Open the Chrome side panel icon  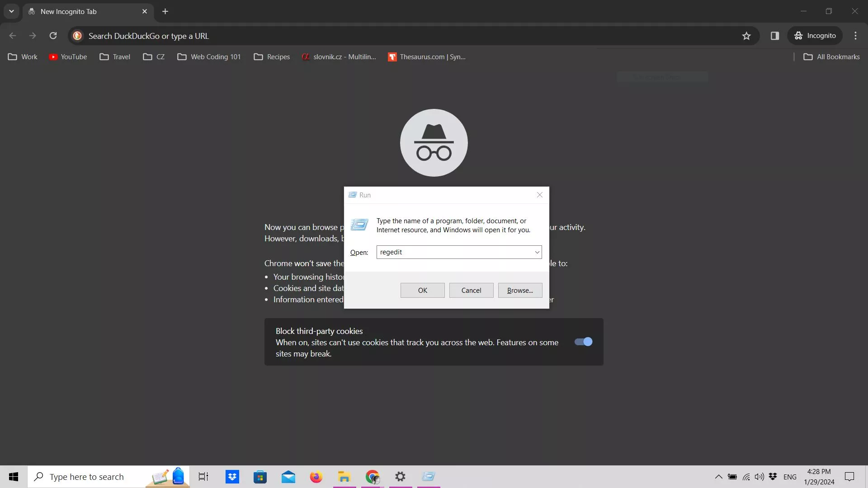(775, 36)
